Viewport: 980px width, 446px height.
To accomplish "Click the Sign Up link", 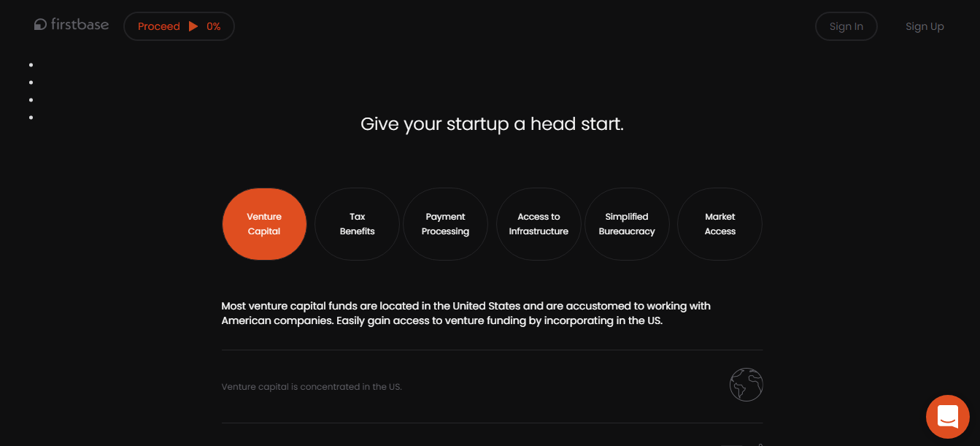I will pyautogui.click(x=925, y=26).
